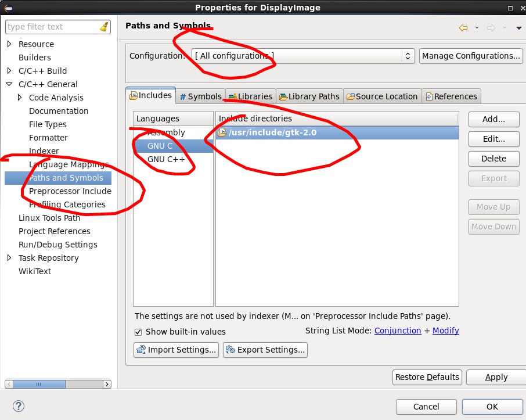The height and width of the screenshot is (420, 526).
Task: Toggle the Show built-in values checkbox
Action: click(x=138, y=332)
